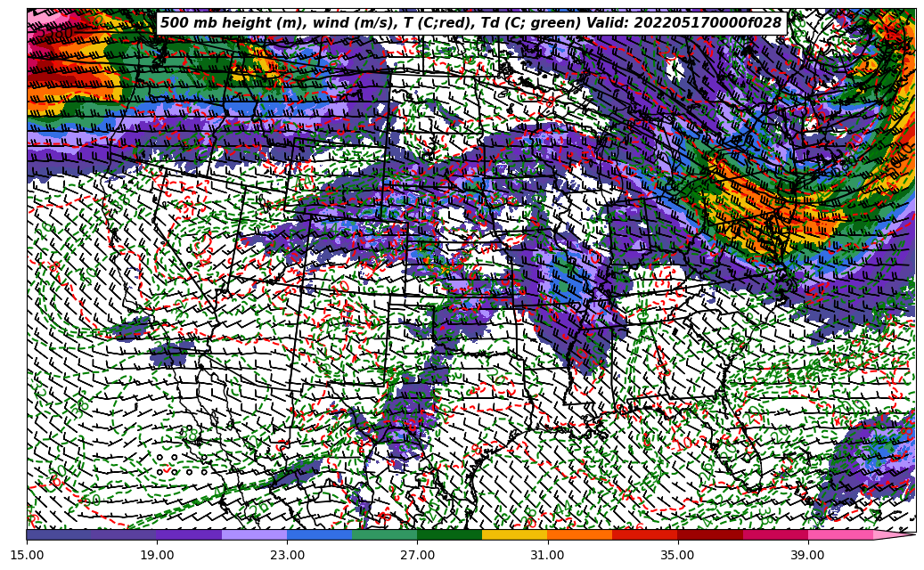
Task: Click the 15.00 colorbar tick label
Action: point(27,555)
